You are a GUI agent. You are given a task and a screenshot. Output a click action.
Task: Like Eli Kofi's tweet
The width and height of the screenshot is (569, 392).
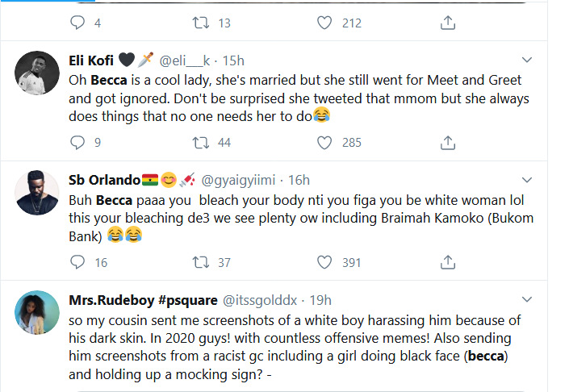click(x=324, y=143)
